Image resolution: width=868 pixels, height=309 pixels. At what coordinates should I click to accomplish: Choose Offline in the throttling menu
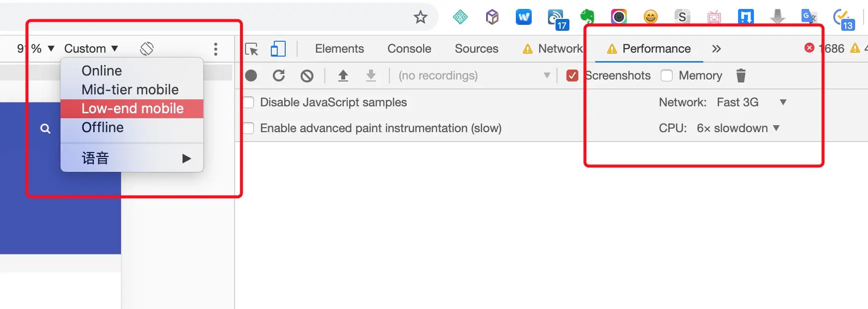click(x=103, y=128)
